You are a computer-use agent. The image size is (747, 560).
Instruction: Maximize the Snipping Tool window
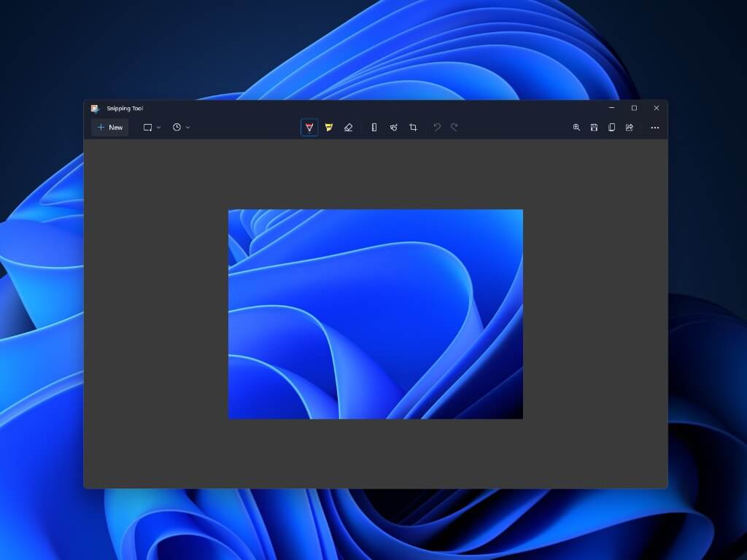[634, 108]
